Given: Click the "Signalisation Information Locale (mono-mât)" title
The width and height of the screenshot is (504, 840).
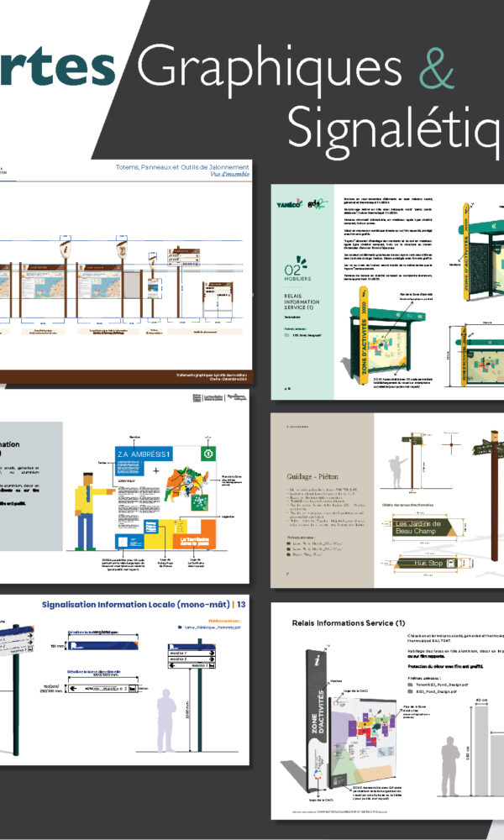Looking at the screenshot, I should point(136,604).
